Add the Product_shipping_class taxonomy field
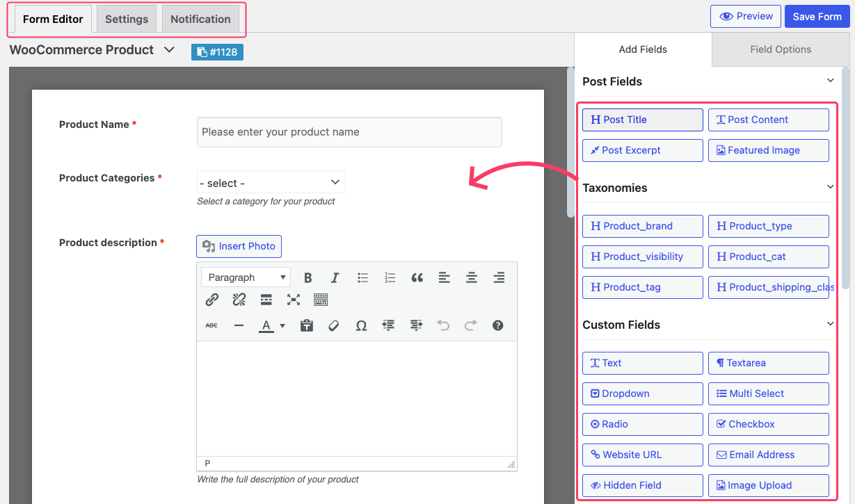Screen dimensions: 855x504 click(x=769, y=287)
